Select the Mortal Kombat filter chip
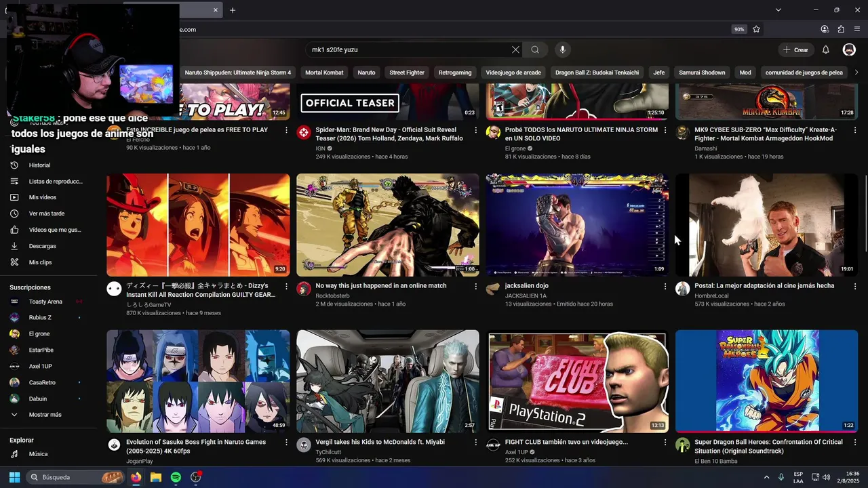The height and width of the screenshot is (488, 868). point(324,73)
